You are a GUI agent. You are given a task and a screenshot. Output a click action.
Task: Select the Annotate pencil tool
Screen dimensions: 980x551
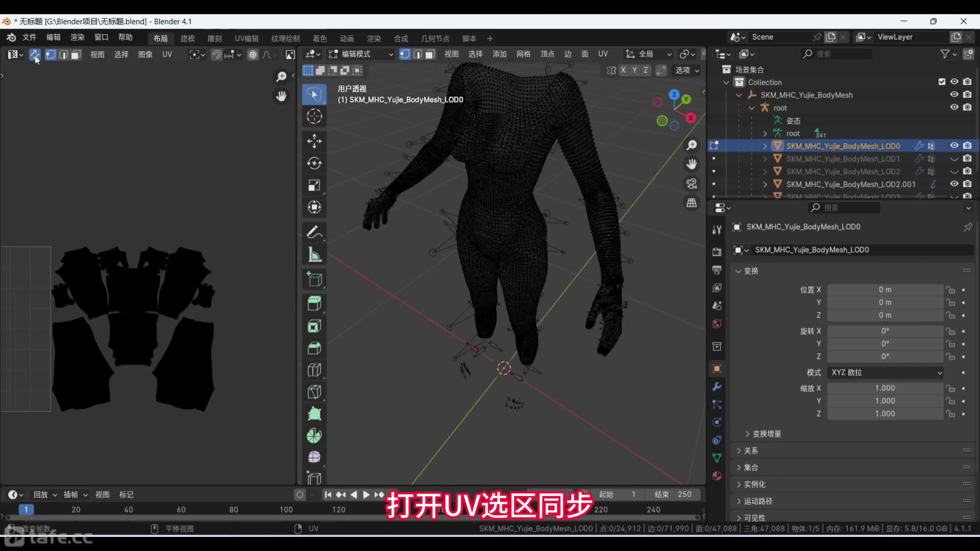[x=314, y=232]
